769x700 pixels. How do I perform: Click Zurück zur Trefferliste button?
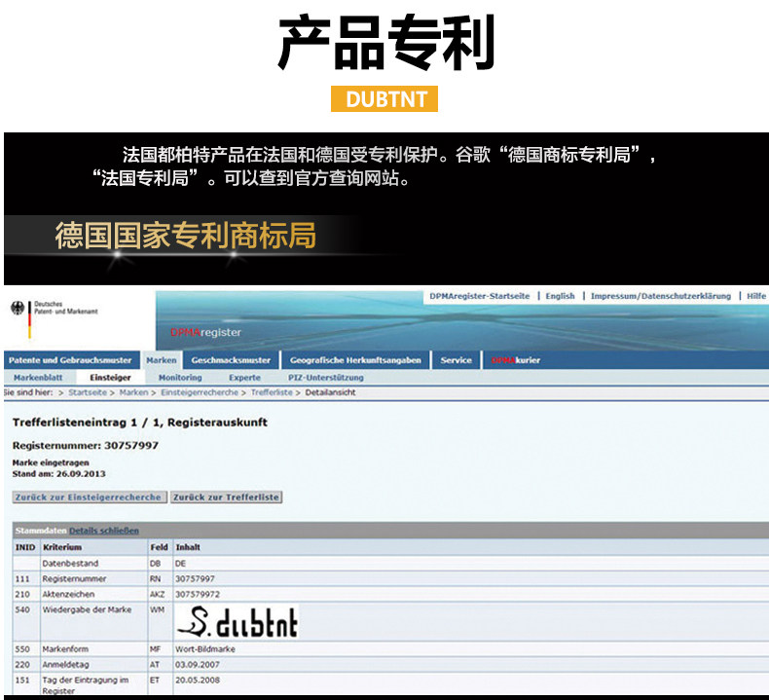pyautogui.click(x=226, y=497)
